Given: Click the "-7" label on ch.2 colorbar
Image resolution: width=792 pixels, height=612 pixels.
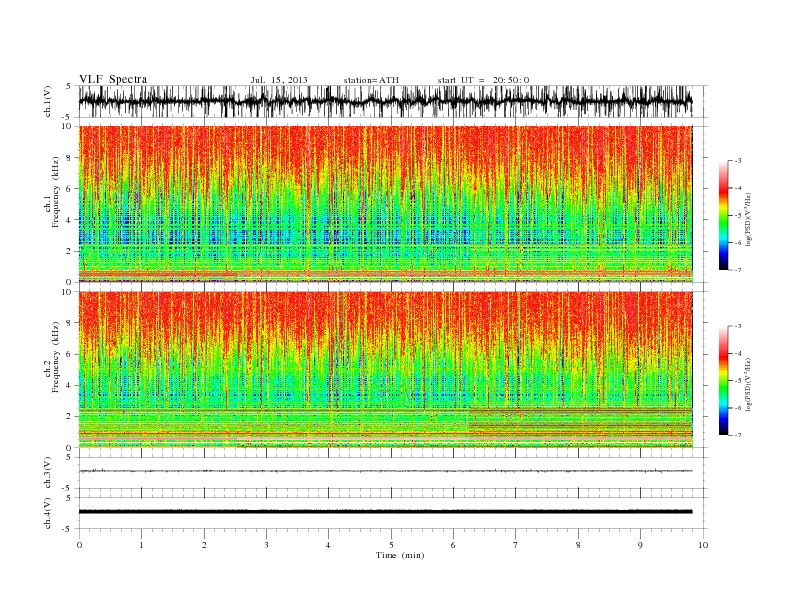Looking at the screenshot, I should 738,435.
